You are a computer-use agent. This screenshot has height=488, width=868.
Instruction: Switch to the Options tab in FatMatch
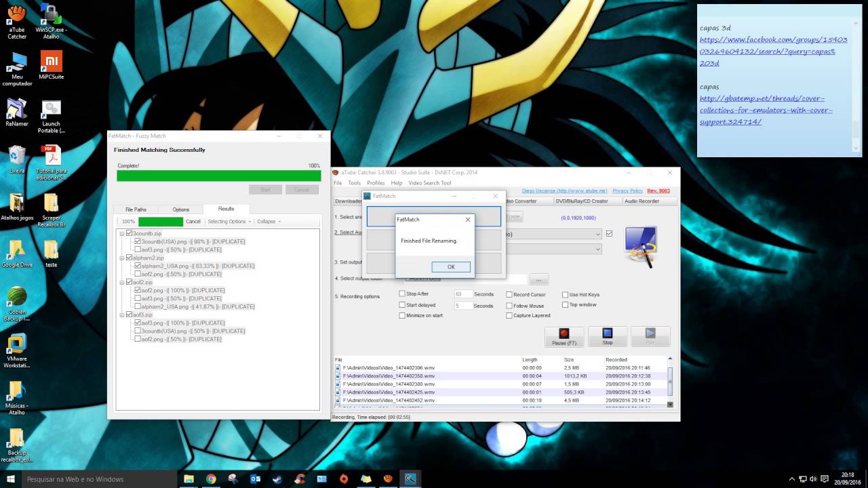[180, 209]
